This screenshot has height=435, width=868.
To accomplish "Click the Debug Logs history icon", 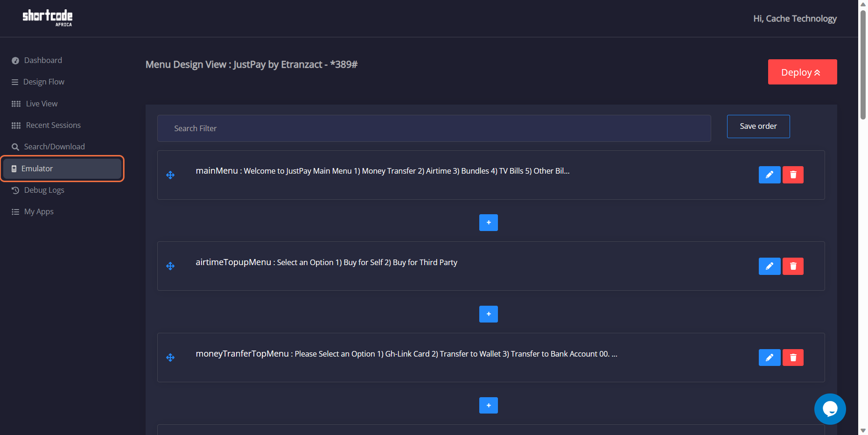I will [15, 190].
